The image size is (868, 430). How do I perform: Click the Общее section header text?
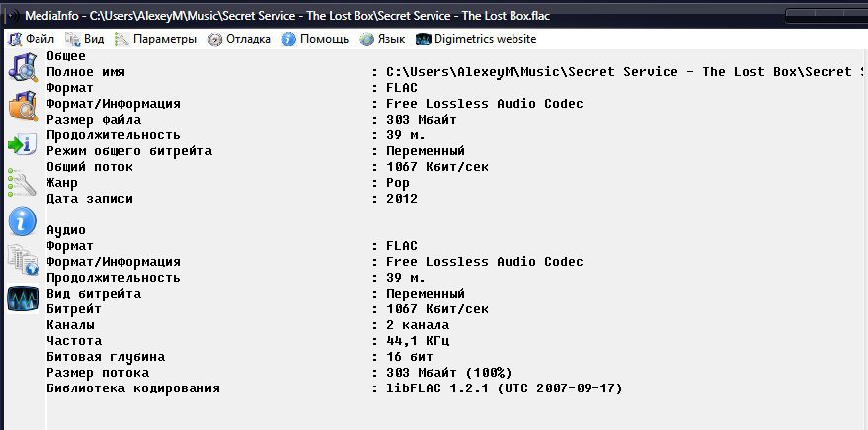pos(66,56)
